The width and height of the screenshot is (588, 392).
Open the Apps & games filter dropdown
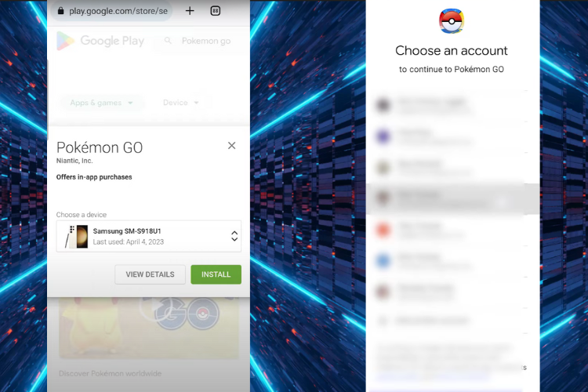point(101,103)
